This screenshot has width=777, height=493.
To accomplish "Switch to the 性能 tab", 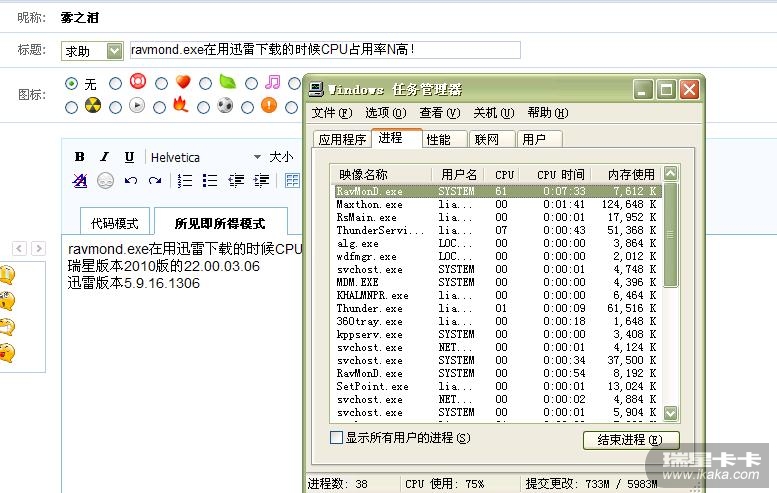I will click(444, 139).
